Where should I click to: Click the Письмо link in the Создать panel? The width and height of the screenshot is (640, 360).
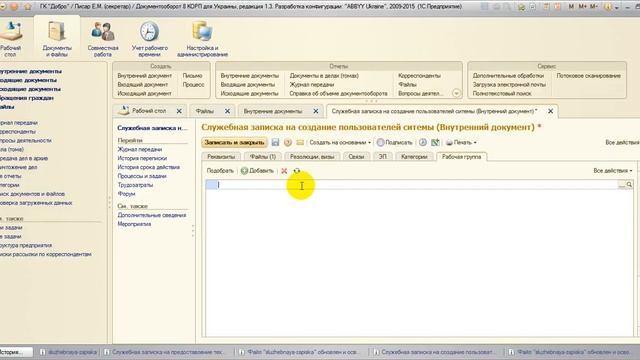pos(192,76)
